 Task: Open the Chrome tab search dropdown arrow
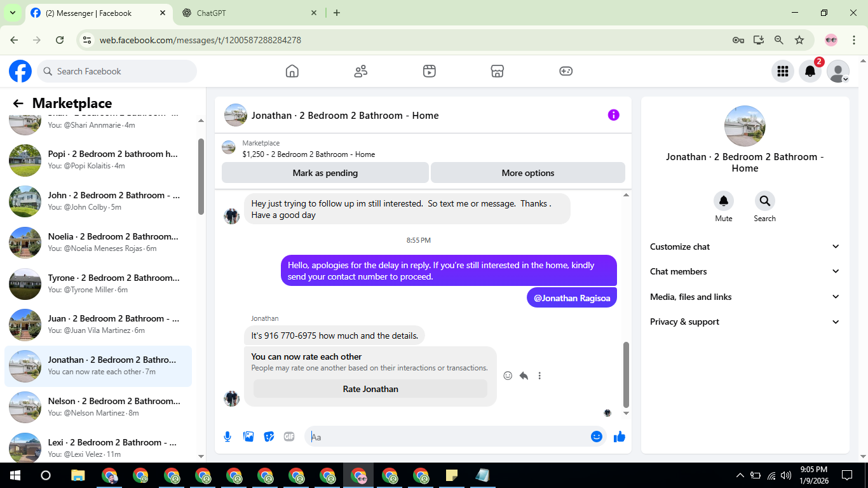coord(12,13)
